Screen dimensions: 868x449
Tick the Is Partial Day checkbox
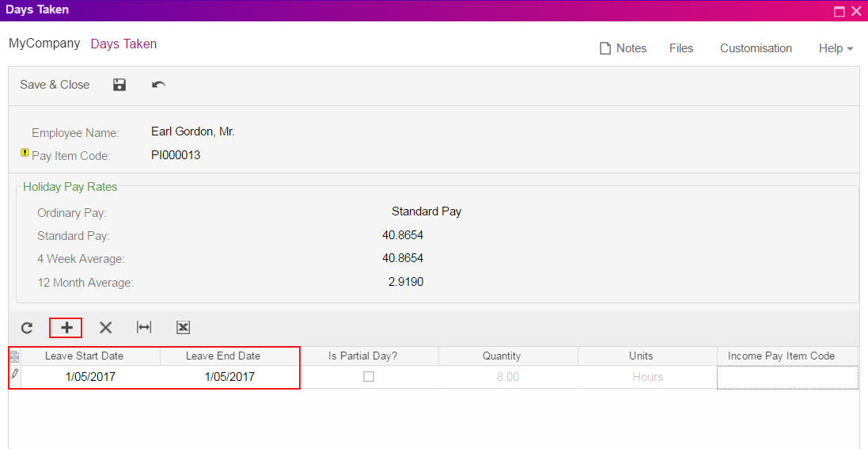pyautogui.click(x=369, y=376)
